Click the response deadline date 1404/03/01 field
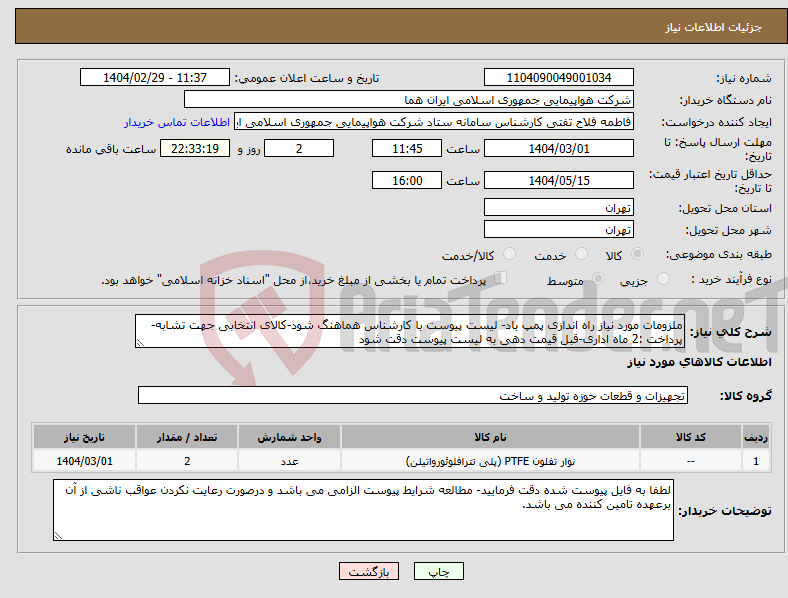788x598 pixels. (558, 148)
